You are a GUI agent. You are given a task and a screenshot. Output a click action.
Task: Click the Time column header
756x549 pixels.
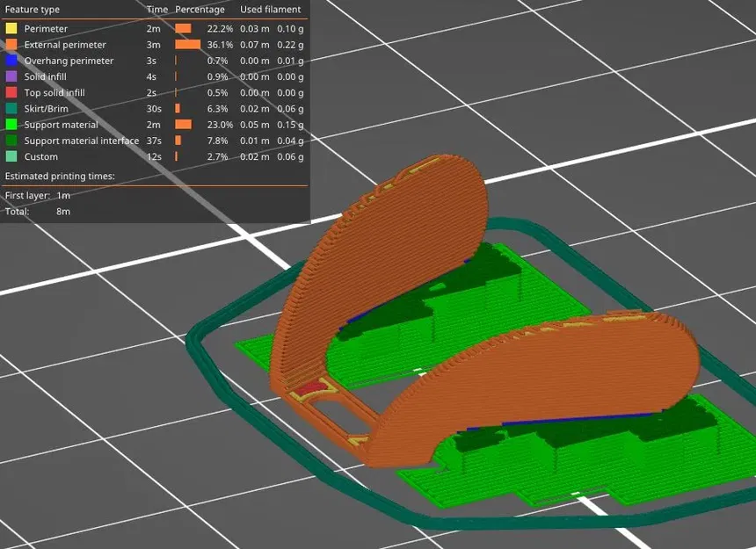point(157,9)
